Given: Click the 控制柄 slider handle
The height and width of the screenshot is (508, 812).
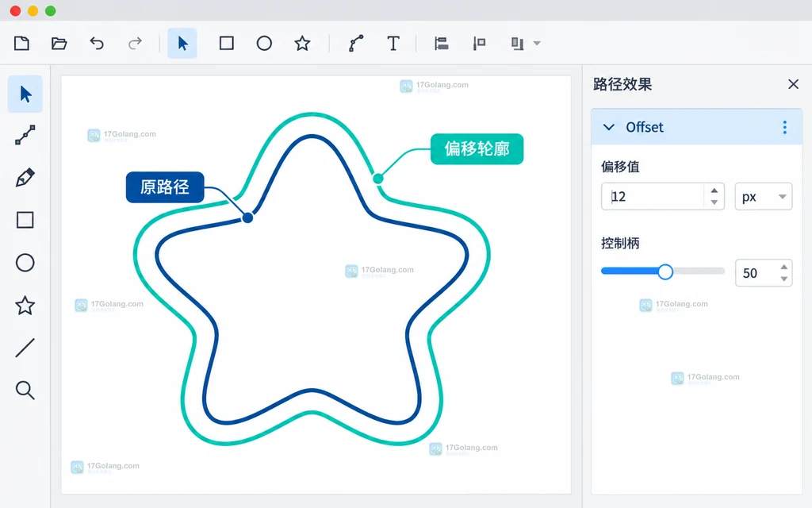Looking at the screenshot, I should click(665, 271).
